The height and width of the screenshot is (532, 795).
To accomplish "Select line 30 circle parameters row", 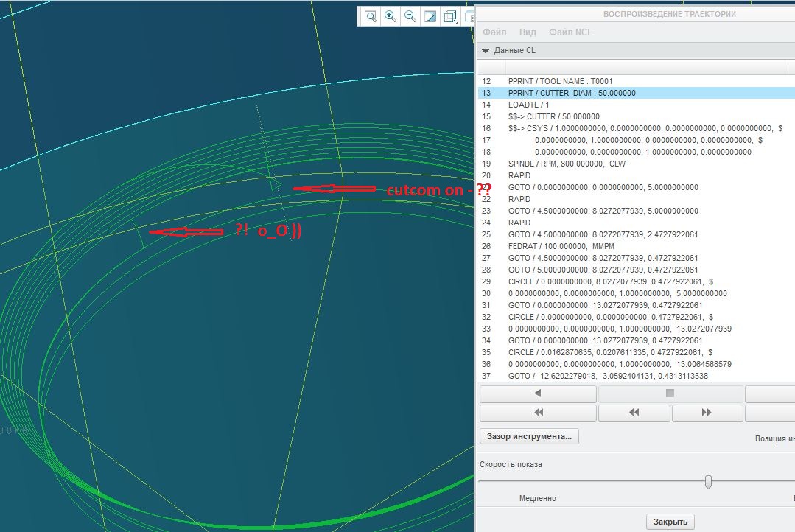I will (637, 293).
